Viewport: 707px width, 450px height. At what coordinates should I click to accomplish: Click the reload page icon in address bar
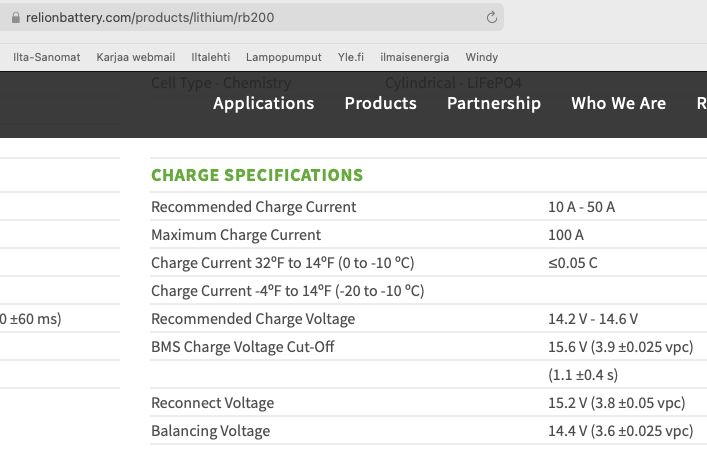tap(491, 18)
